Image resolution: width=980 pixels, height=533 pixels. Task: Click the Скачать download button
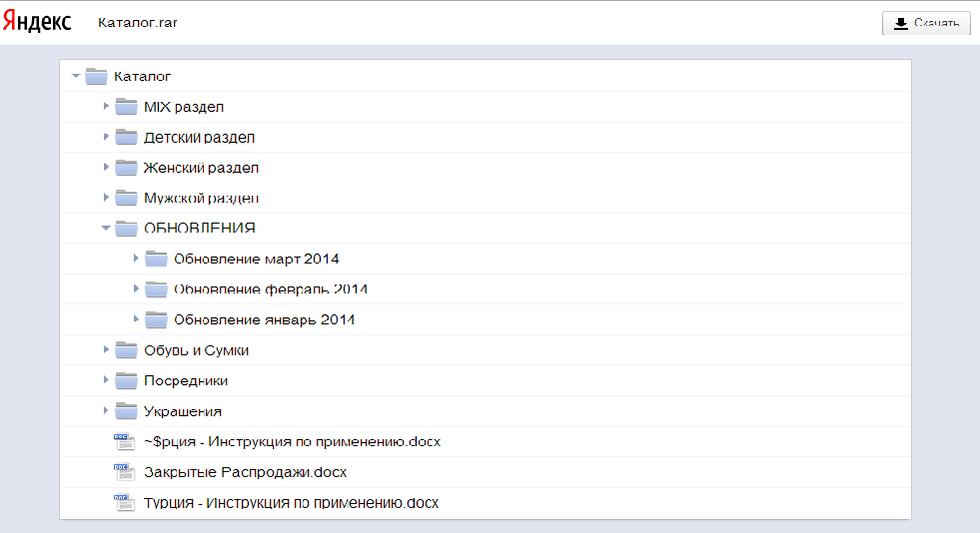[926, 24]
